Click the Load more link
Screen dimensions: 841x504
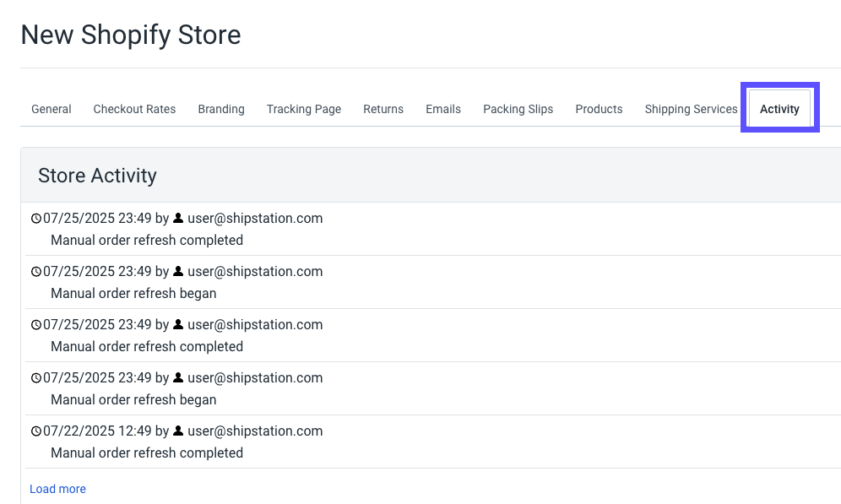[x=57, y=488]
